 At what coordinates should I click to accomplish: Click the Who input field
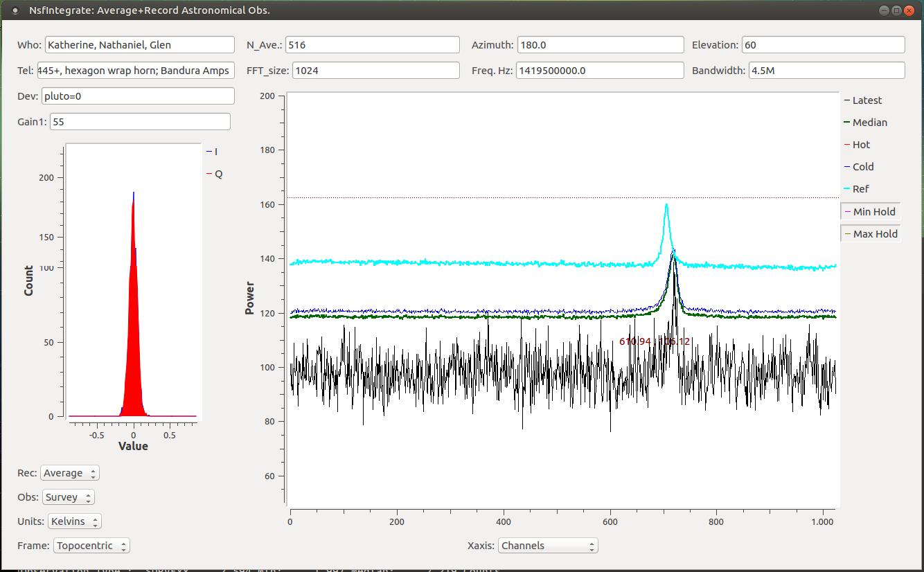coord(140,45)
